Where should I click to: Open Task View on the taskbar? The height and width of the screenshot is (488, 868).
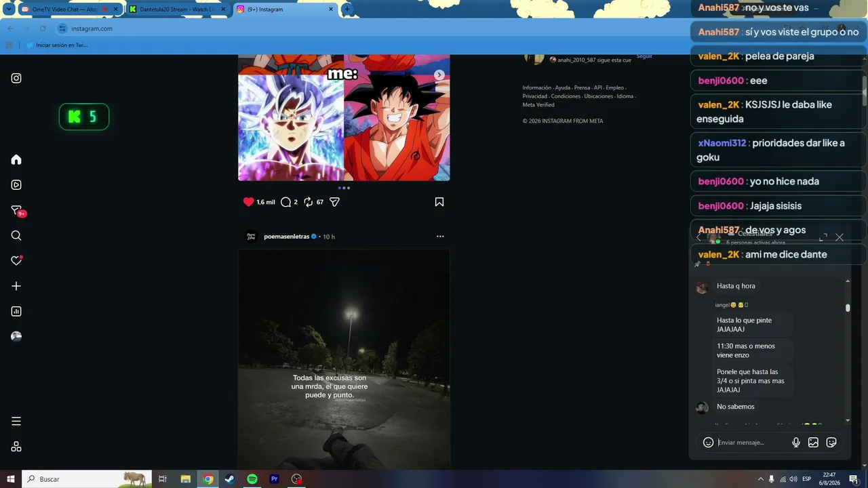pos(163,479)
